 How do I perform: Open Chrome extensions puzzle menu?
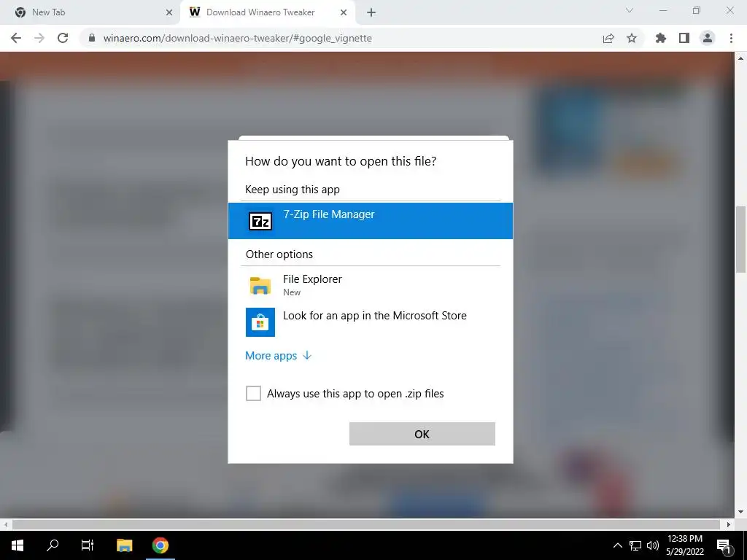[661, 38]
